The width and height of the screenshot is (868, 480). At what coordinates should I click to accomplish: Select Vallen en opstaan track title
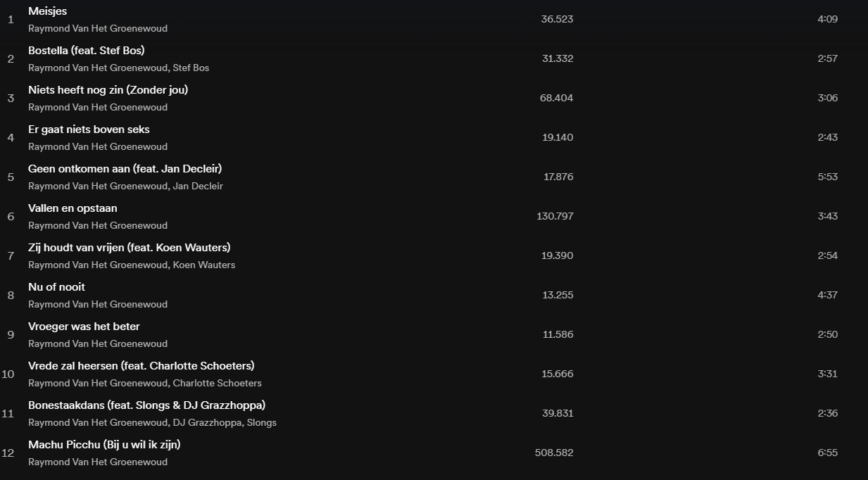pyautogui.click(x=73, y=208)
